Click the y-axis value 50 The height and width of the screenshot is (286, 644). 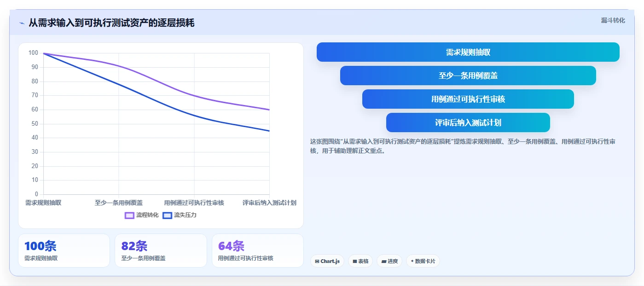pyautogui.click(x=35, y=124)
